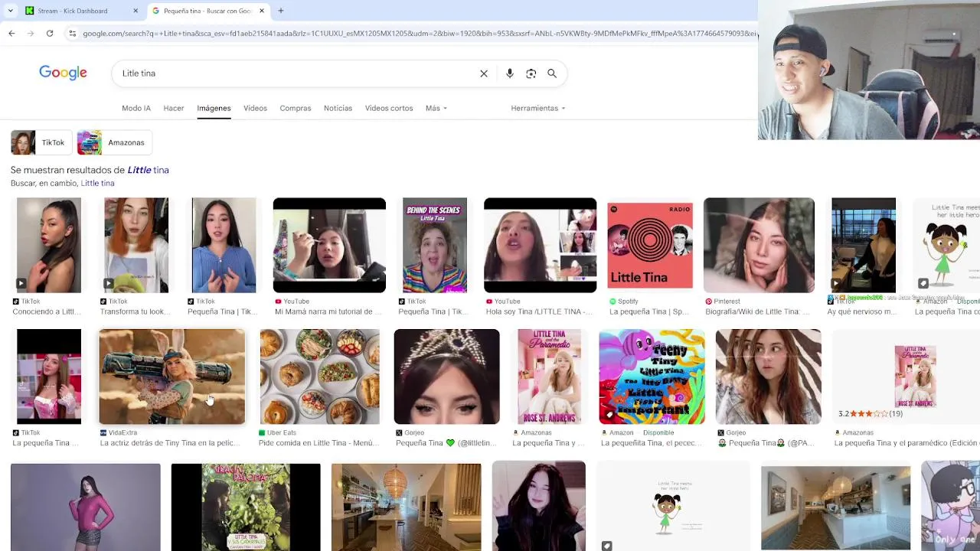980x551 pixels.
Task: Select the Imágenes tab
Action: point(214,108)
